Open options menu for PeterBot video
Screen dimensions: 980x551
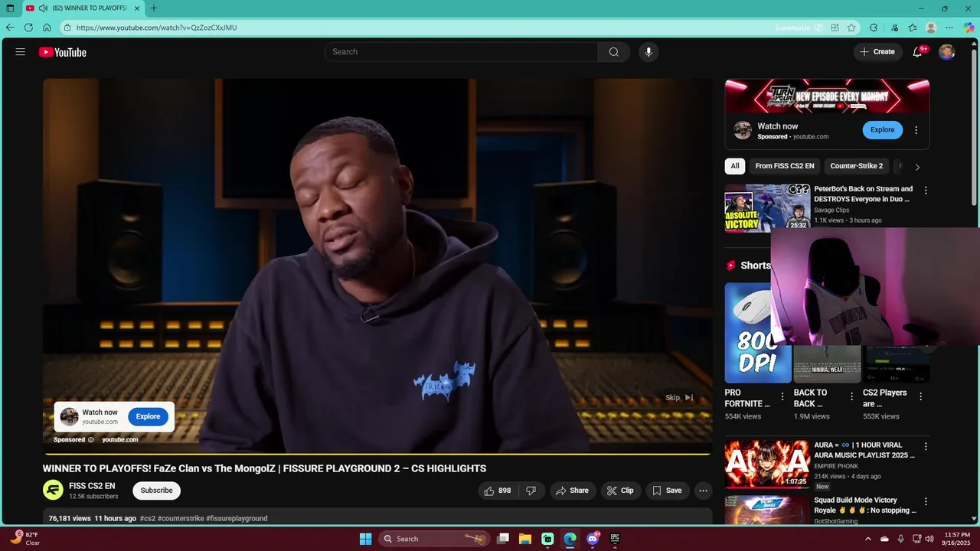click(926, 191)
